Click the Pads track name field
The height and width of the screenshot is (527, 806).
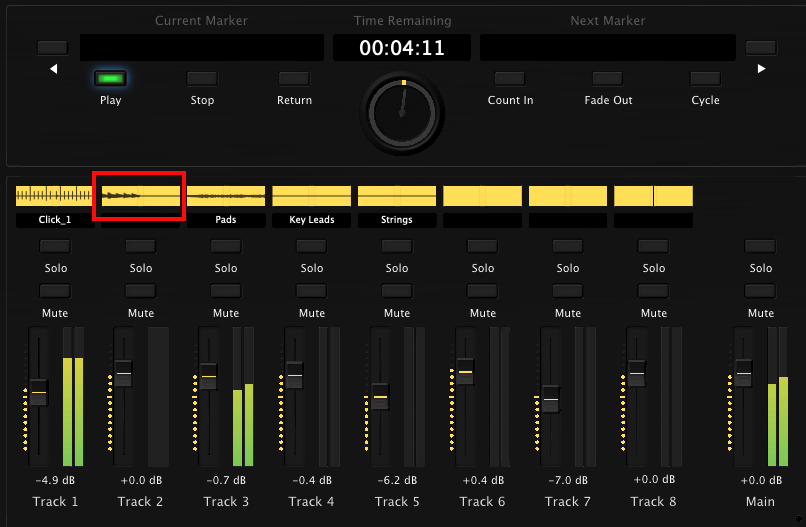(x=226, y=220)
